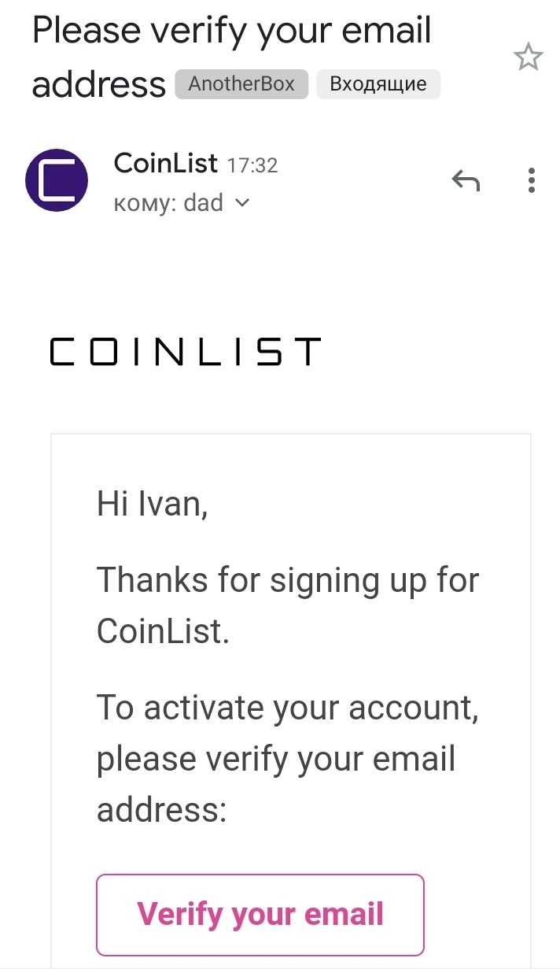Click the COINLIST logo in email body
This screenshot has height=969, width=560.
click(x=185, y=352)
